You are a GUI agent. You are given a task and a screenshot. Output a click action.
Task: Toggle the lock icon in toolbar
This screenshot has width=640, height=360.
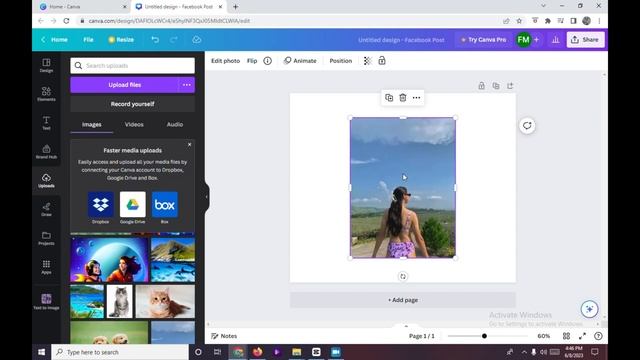click(x=382, y=61)
